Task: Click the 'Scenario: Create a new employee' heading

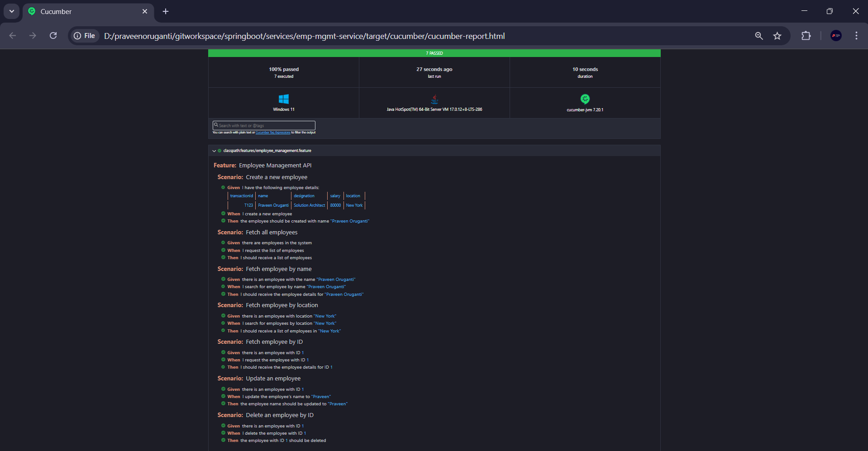Action: click(262, 177)
